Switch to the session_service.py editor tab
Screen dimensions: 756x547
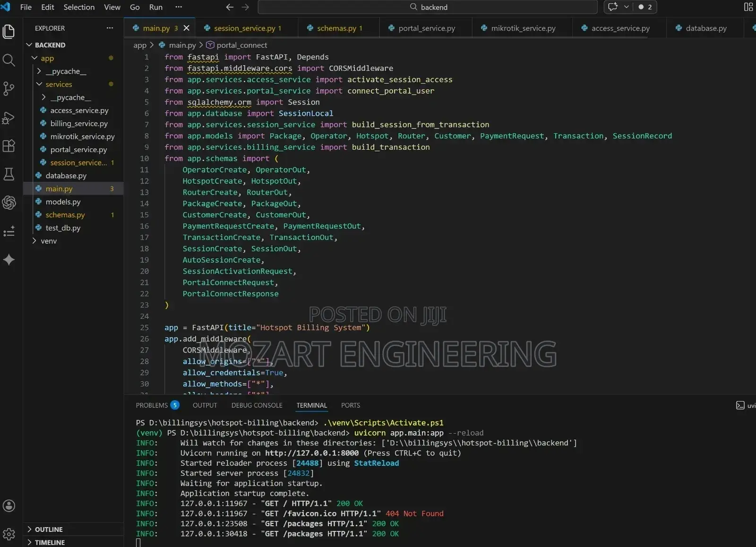[x=247, y=28]
